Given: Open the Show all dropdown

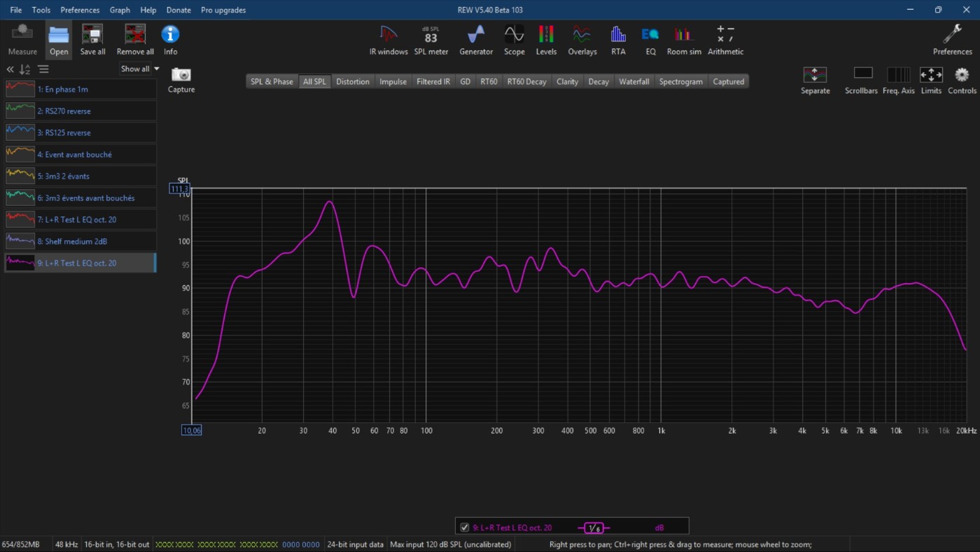Looking at the screenshot, I should [140, 69].
